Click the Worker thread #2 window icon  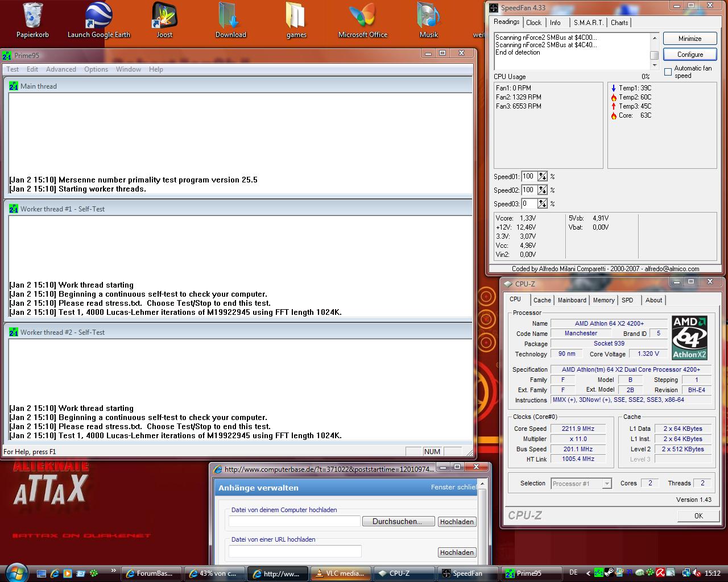[x=14, y=332]
